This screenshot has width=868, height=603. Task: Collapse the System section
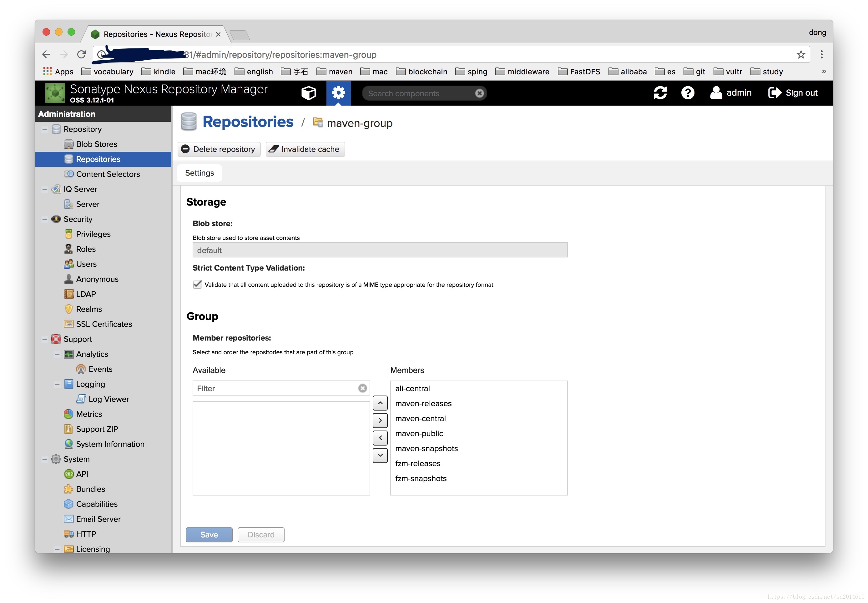[x=45, y=459]
